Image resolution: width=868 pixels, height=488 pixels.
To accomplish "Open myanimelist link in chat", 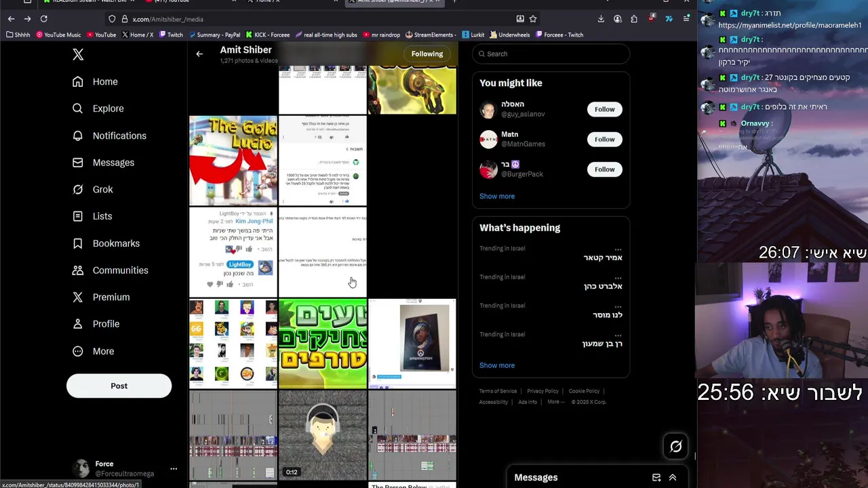I will pos(790,25).
